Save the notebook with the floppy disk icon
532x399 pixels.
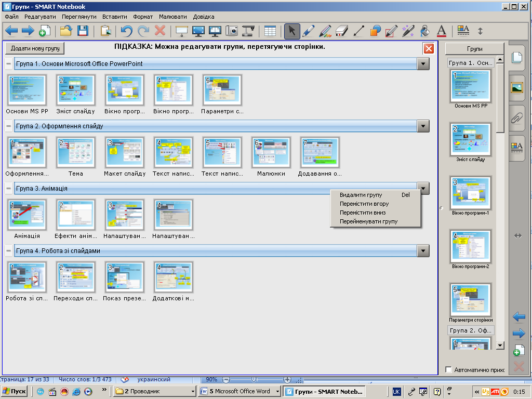[x=83, y=31]
